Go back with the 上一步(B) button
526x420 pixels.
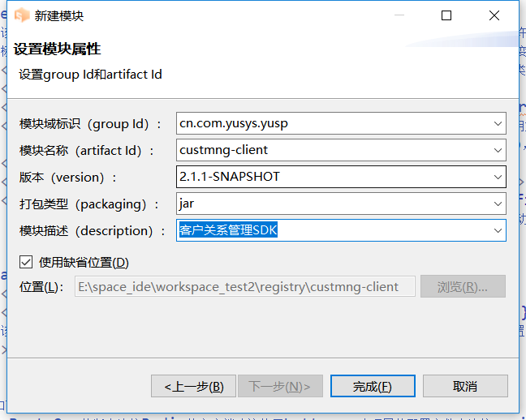194,386
